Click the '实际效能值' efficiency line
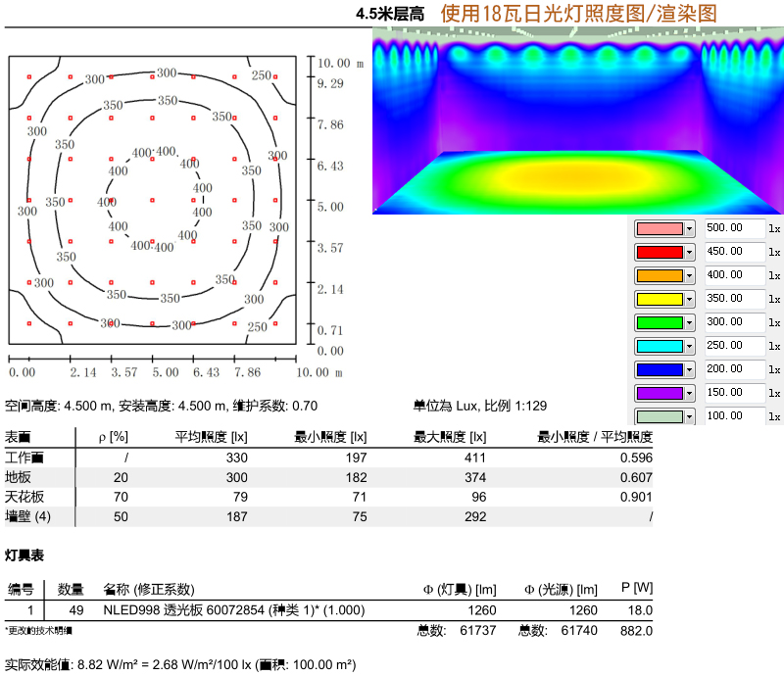Image resolution: width=784 pixels, height=676 pixels. [x=180, y=664]
